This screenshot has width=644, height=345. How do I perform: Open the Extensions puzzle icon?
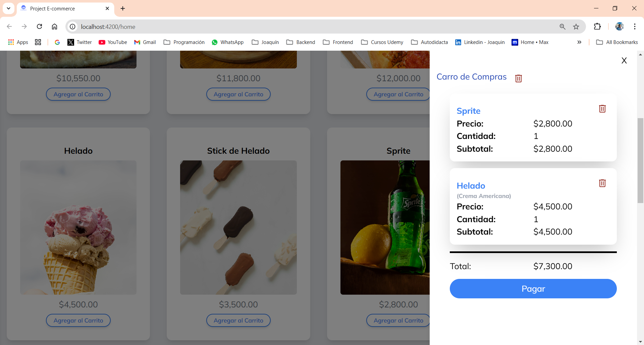(597, 27)
